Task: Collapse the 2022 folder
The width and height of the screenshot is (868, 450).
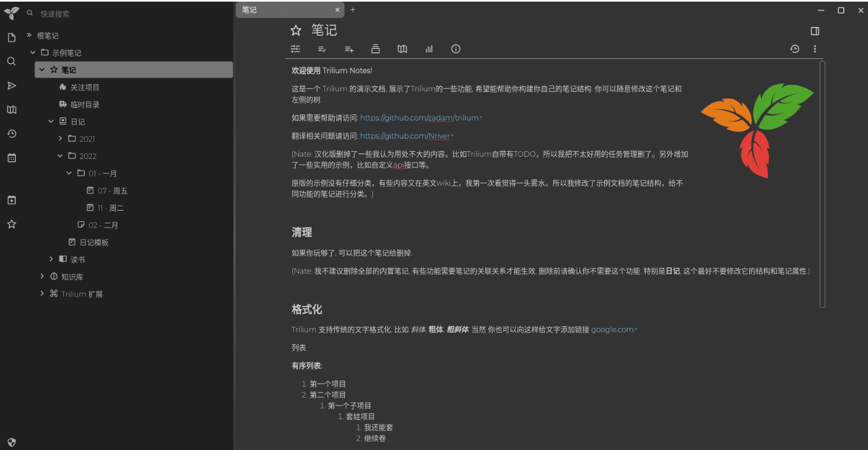Action: click(61, 156)
